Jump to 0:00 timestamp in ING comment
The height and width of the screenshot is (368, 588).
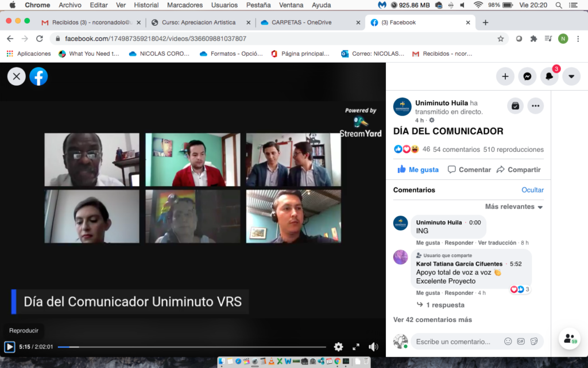475,223
